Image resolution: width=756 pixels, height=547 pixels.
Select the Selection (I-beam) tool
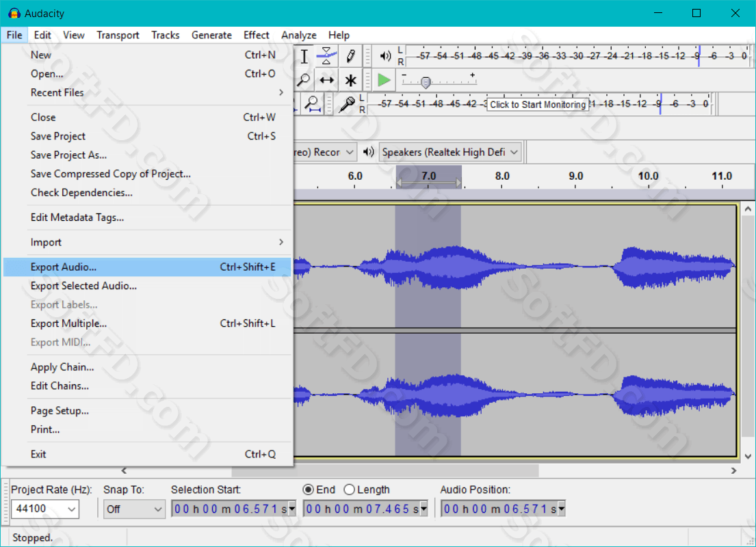pyautogui.click(x=304, y=56)
